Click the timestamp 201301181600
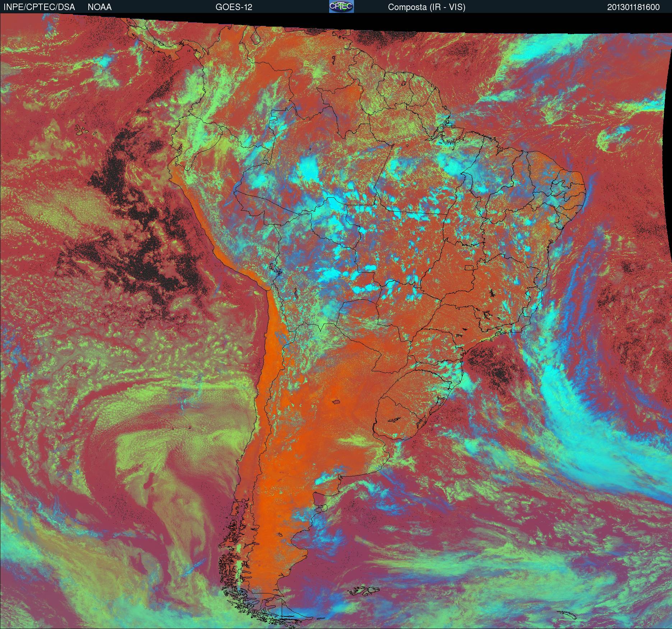Viewport: 672px width, 629px height. pos(634,7)
